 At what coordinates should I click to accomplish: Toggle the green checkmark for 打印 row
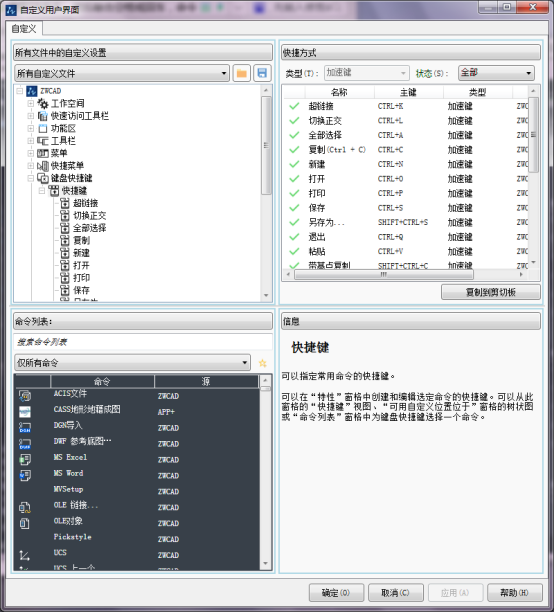pos(294,193)
